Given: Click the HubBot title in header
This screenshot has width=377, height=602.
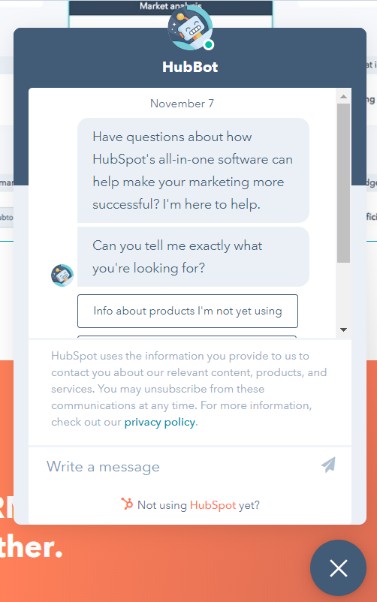Looking at the screenshot, I should click(x=190, y=67).
